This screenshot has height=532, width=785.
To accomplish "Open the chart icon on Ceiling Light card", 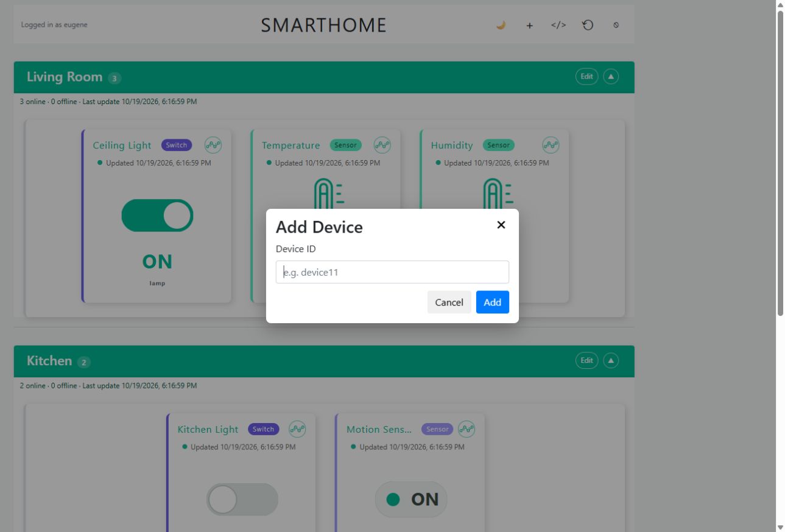I will tap(213, 145).
